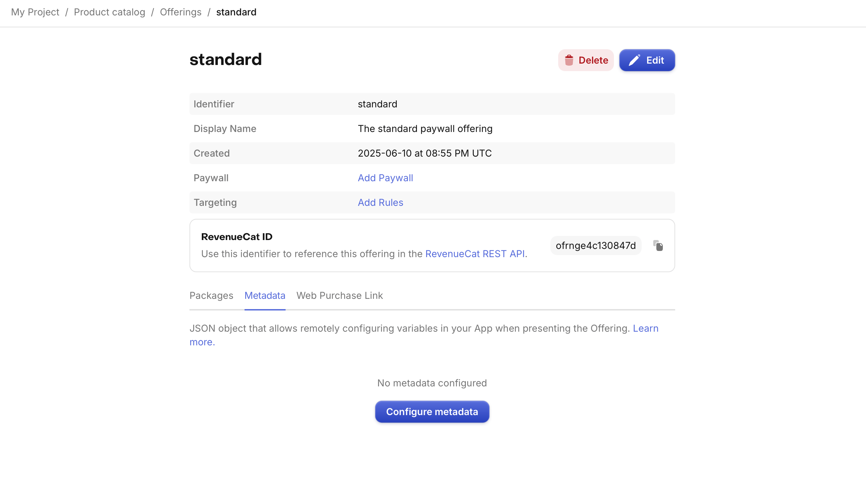Select the standard breadcrumb item

(236, 12)
